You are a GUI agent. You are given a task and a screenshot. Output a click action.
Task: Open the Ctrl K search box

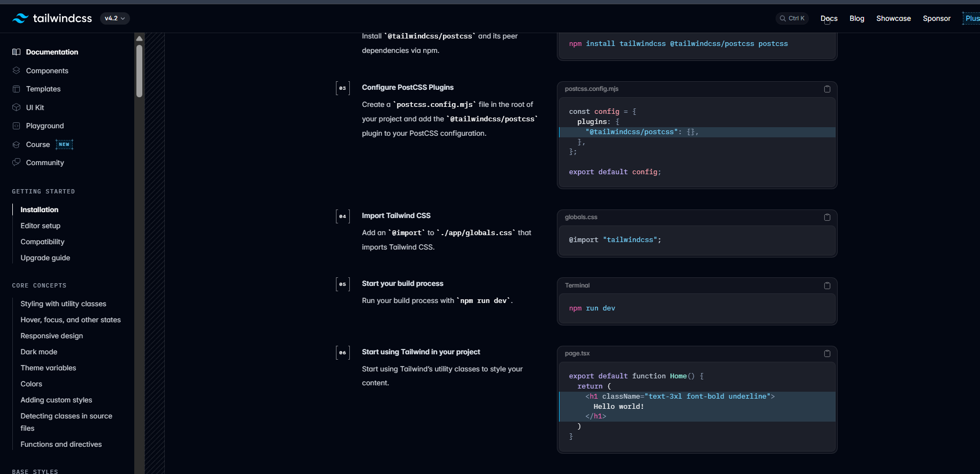[792, 18]
